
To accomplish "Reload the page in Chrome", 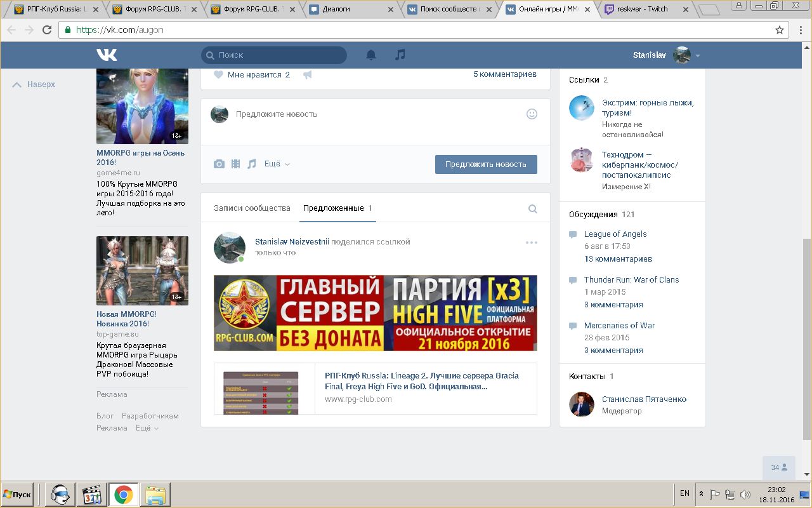I will tap(46, 30).
